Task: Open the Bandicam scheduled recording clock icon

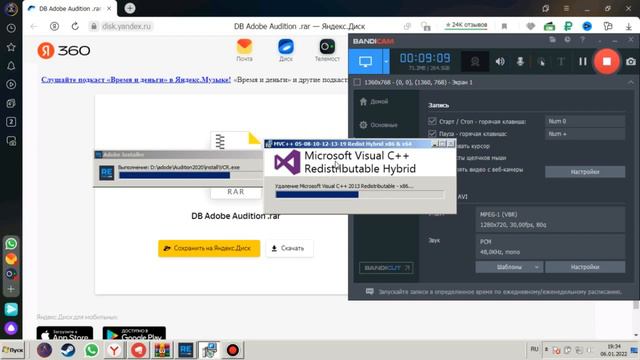Action: coord(567,40)
